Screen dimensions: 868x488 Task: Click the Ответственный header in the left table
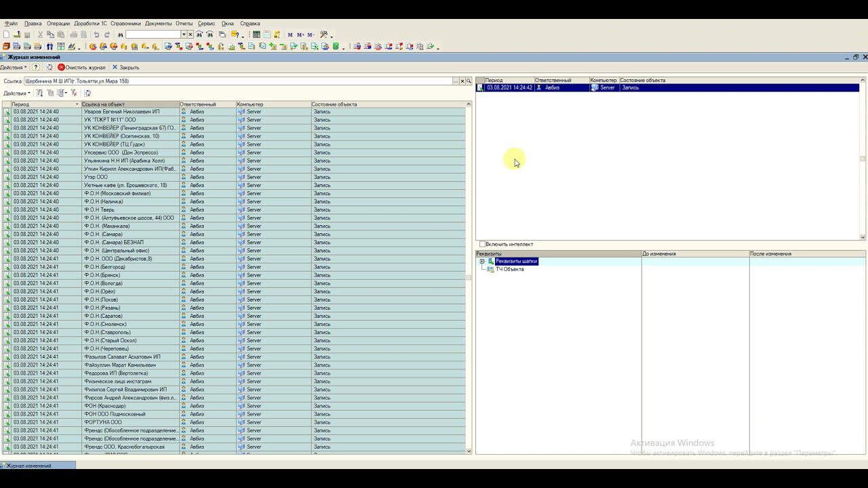pos(208,104)
